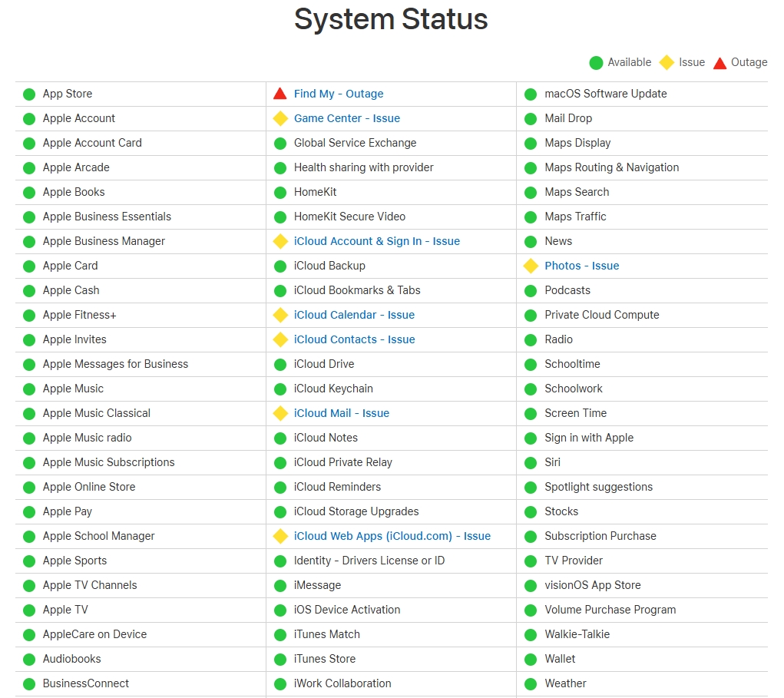Open the Game Center - Issue link
This screenshot has width=784, height=698.
click(x=346, y=118)
